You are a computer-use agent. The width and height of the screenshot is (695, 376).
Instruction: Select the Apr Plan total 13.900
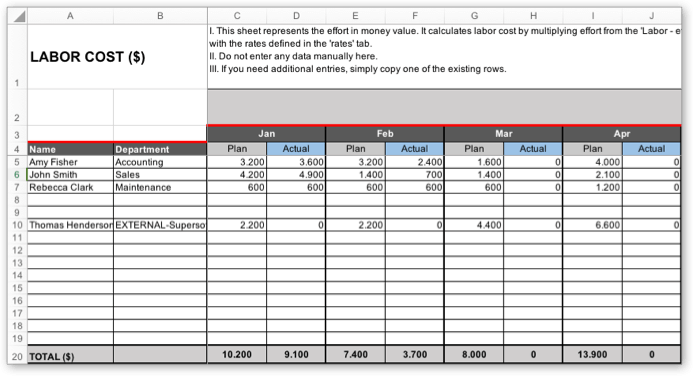coord(593,354)
